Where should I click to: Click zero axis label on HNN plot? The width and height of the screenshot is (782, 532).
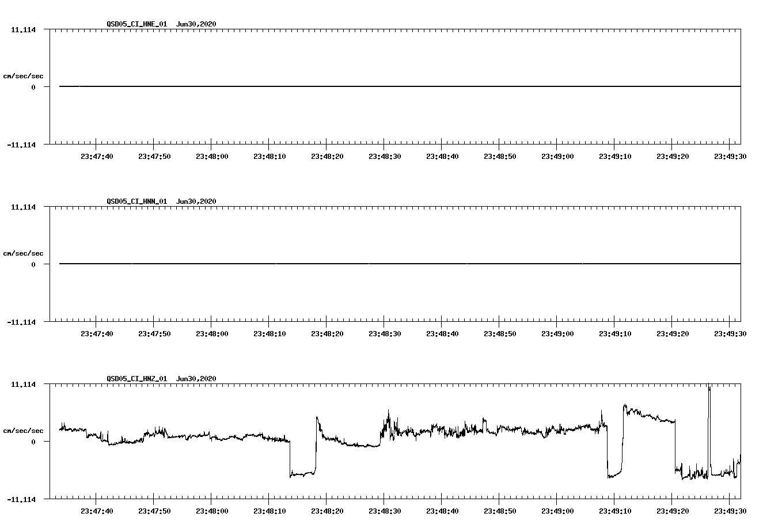[x=33, y=264]
